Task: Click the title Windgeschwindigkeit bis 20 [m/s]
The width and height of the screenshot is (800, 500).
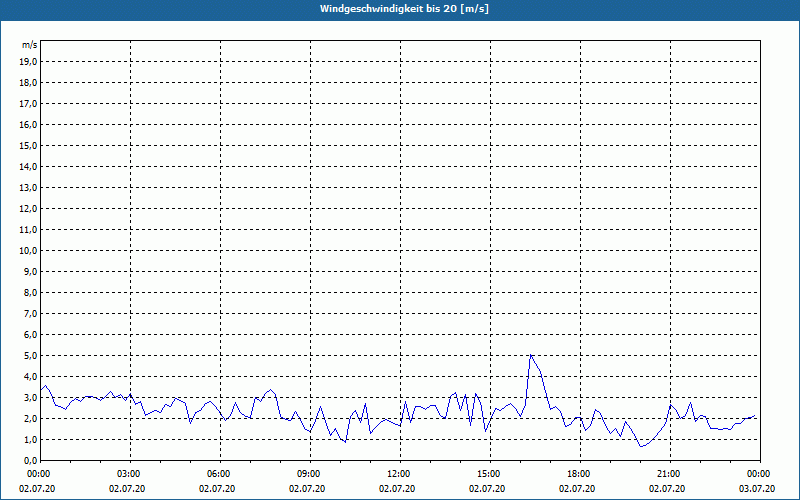Action: click(405, 9)
